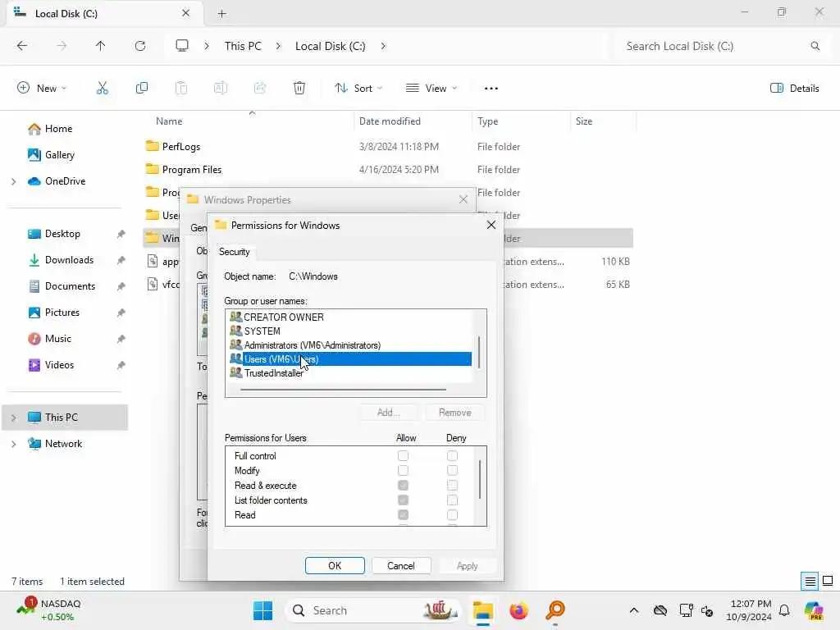This screenshot has height=630, width=840.
Task: Open the Windows Start menu
Action: [262, 610]
